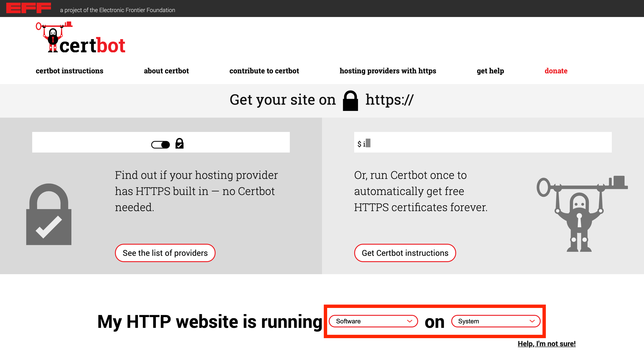
Task: Click 'My HTTP website is running' heading
Action: click(x=210, y=322)
